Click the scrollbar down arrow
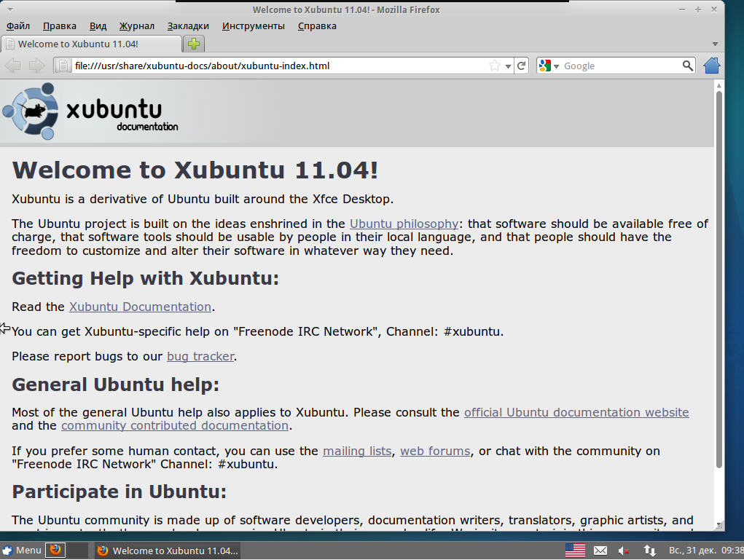744x560 pixels. click(718, 525)
